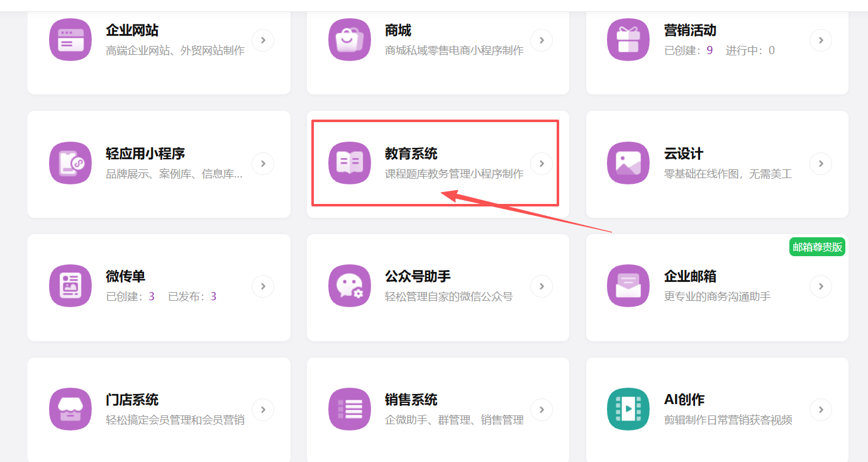The image size is (868, 462).
Task: Click the 公众号助手 chat bubble icon
Action: [x=349, y=286]
